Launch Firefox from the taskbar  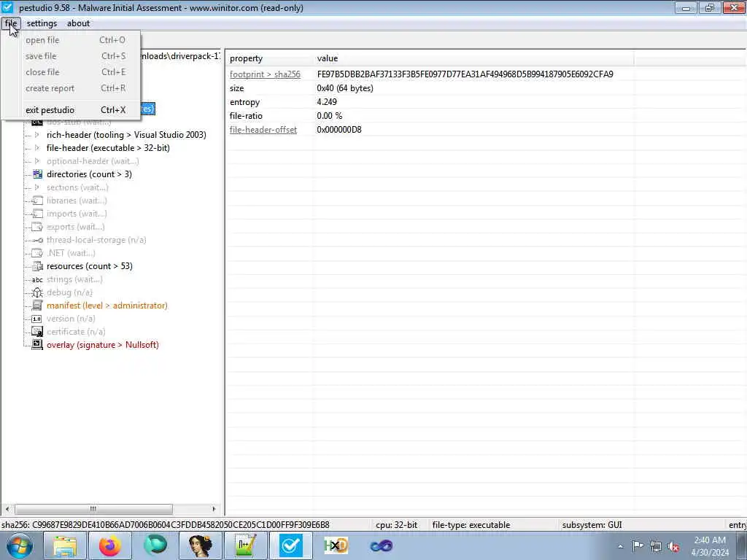click(110, 545)
